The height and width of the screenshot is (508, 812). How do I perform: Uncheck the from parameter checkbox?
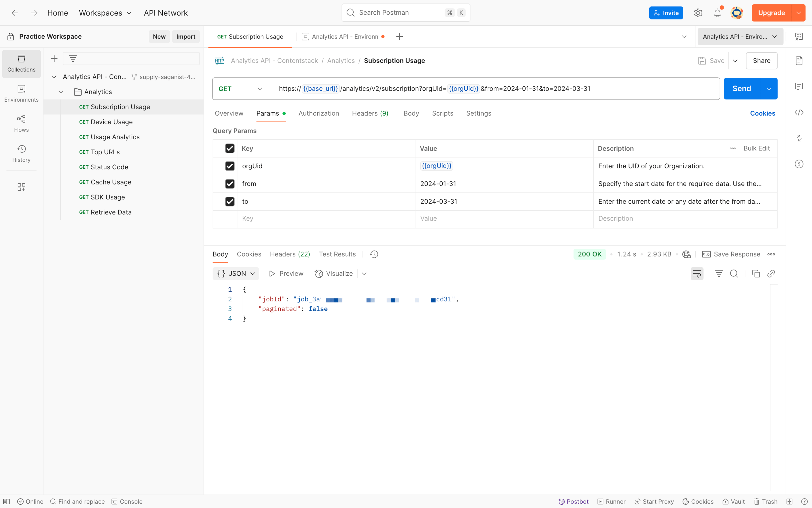click(230, 184)
